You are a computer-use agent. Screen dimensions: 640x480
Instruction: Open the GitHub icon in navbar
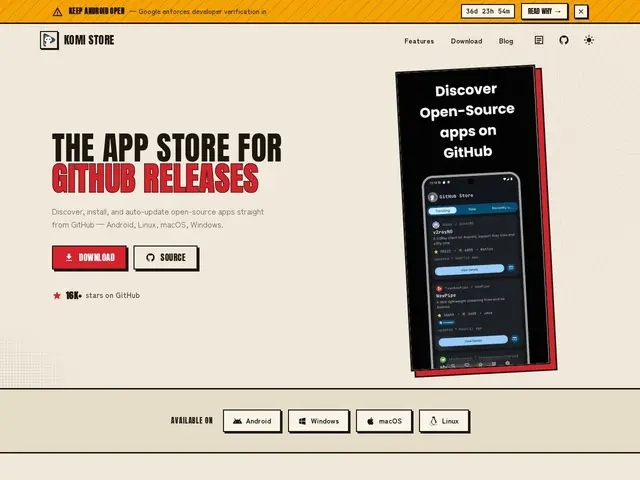tap(564, 40)
